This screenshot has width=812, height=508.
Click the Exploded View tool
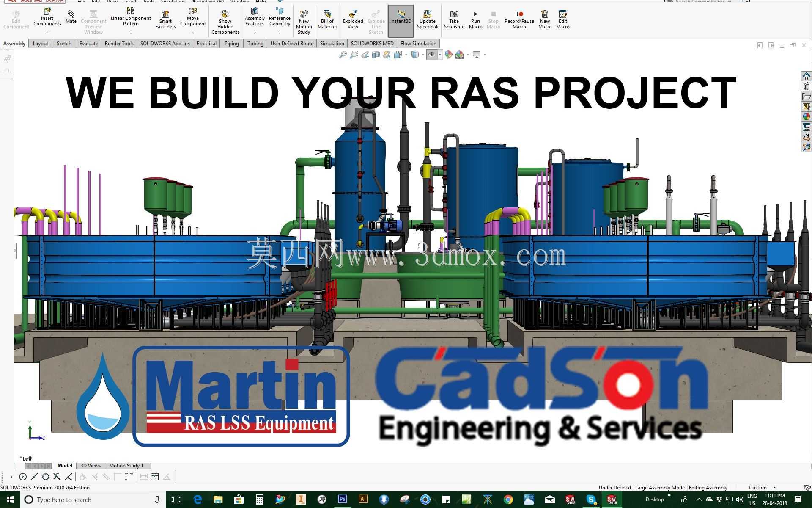tap(353, 19)
